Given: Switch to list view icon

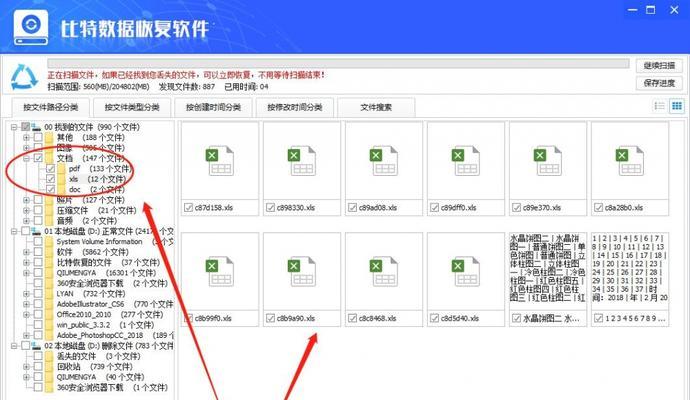Looking at the screenshot, I should click(x=659, y=106).
